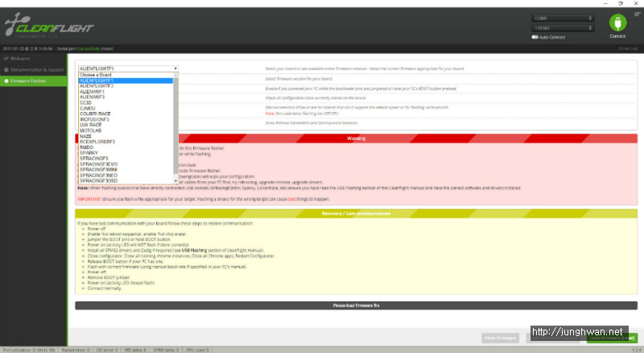Click 'Packet error: 0' in status bar

76,350
